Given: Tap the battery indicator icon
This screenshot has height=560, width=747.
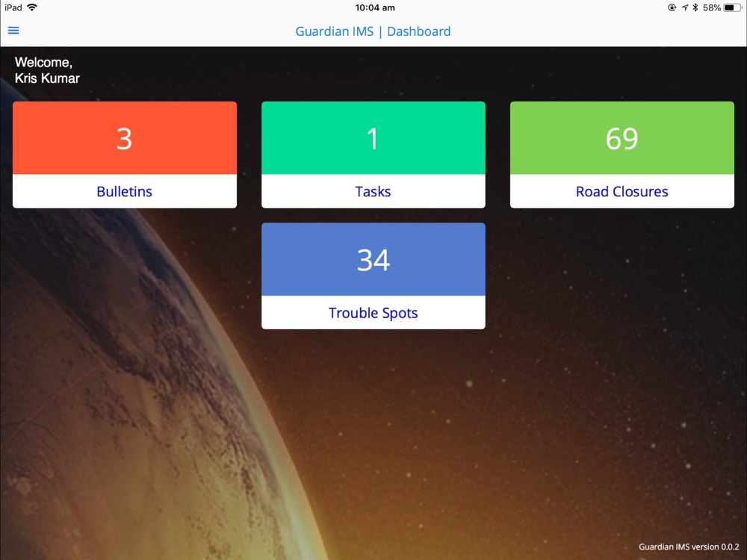Looking at the screenshot, I should point(732,7).
